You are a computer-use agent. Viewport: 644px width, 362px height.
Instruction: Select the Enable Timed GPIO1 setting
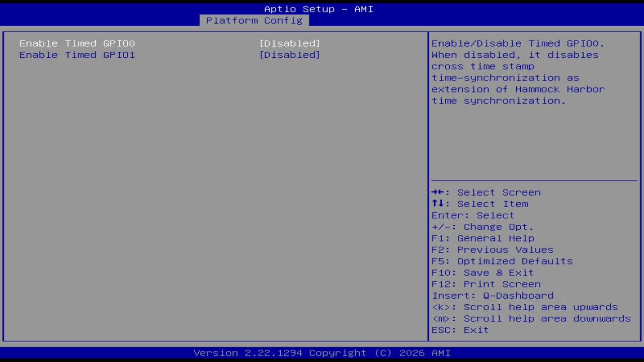77,55
